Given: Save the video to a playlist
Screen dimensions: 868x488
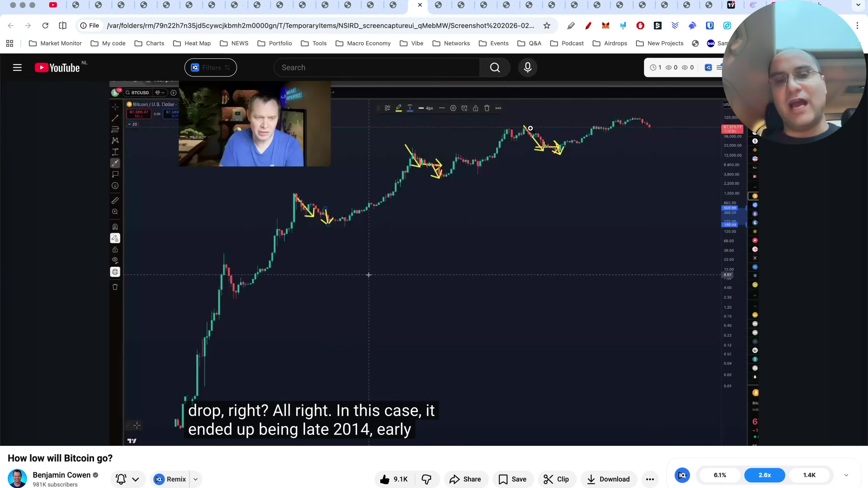Looking at the screenshot, I should (x=512, y=479).
